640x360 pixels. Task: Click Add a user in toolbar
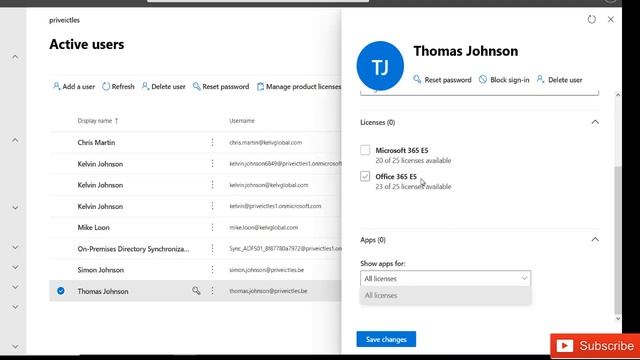pyautogui.click(x=74, y=87)
